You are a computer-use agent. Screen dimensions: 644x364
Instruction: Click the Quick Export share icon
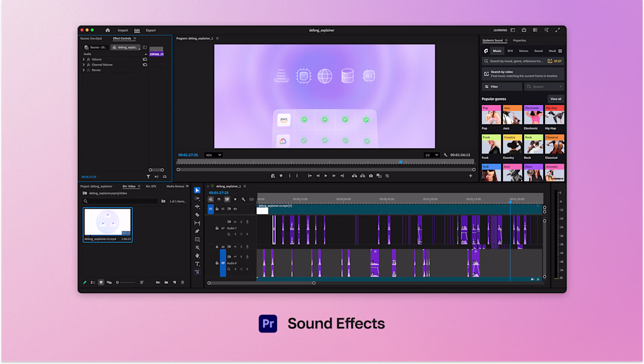click(x=524, y=30)
